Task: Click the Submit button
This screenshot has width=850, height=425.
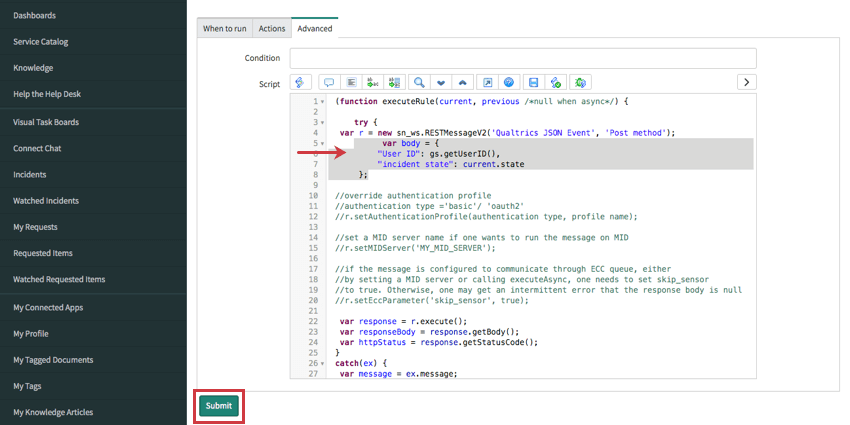Action: click(218, 405)
